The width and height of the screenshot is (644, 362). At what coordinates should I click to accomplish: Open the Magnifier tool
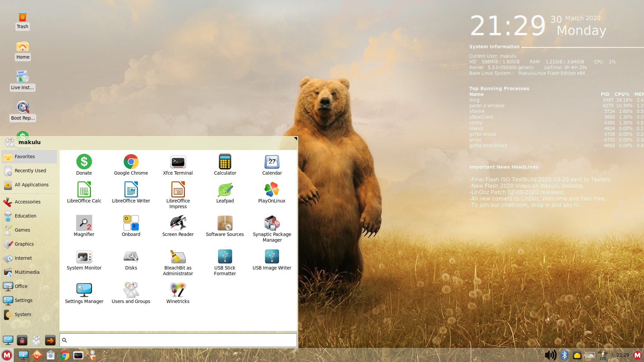point(84,226)
